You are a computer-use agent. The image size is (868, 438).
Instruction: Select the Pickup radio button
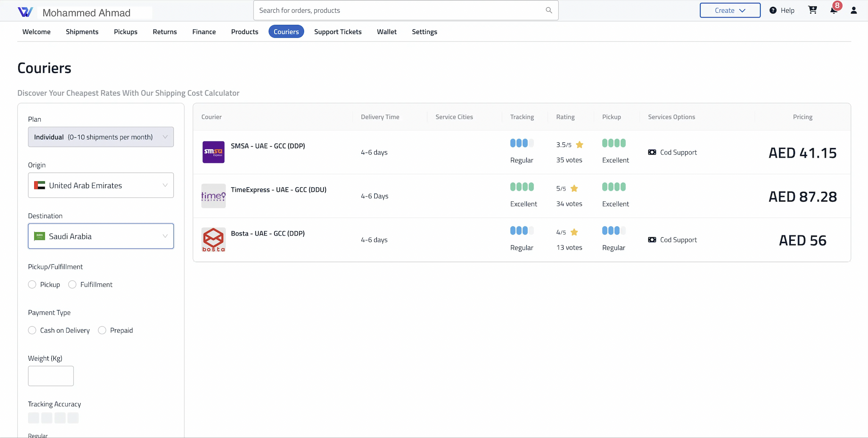click(x=32, y=285)
